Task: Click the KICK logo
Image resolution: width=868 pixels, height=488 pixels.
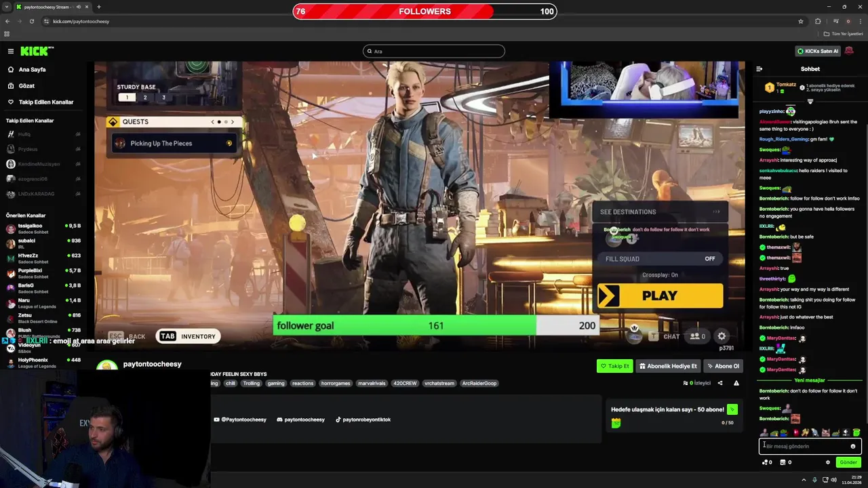Action: point(37,51)
